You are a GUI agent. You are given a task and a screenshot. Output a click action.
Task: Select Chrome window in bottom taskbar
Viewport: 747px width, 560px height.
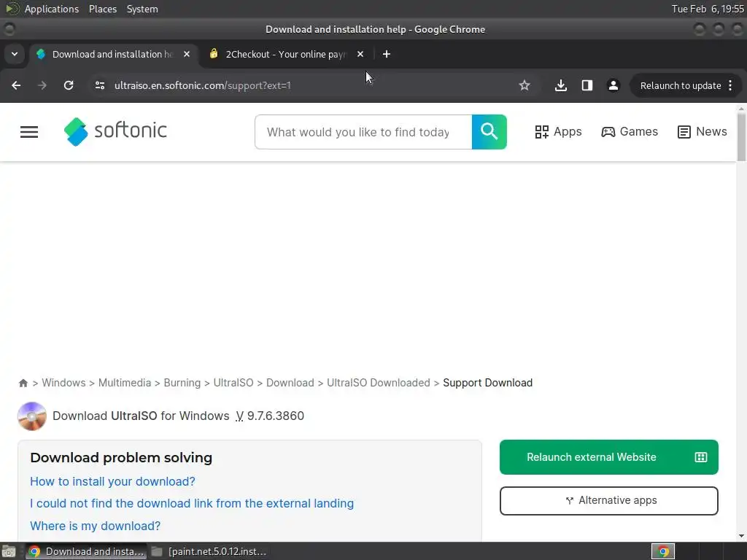(x=86, y=551)
